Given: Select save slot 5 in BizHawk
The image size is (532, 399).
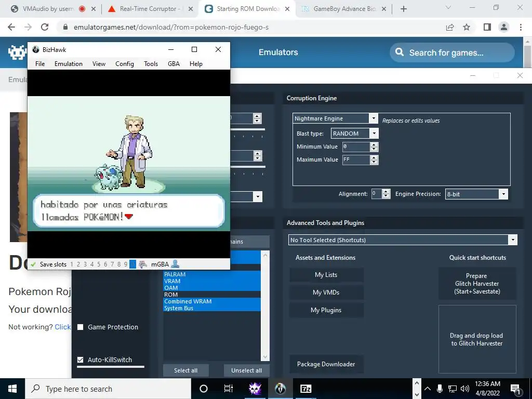Looking at the screenshot, I should pyautogui.click(x=99, y=264).
